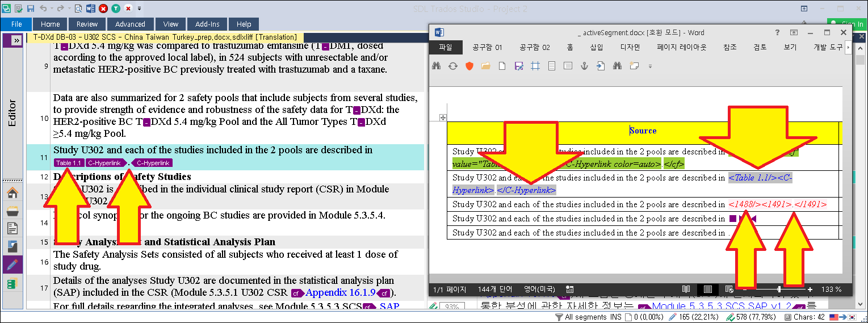Click the table move handle in Word document
The width and height of the screenshot is (868, 323).
tap(443, 118)
